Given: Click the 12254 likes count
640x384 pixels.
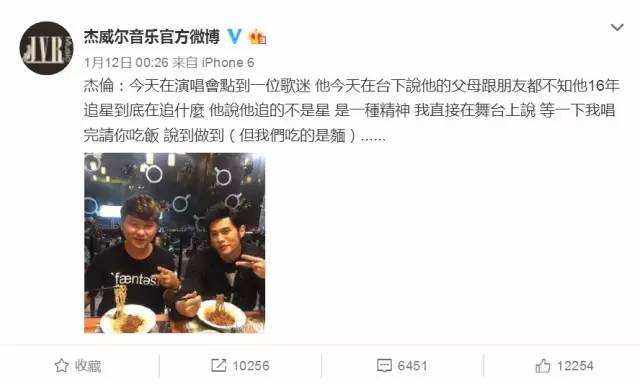Looking at the screenshot, I should coord(575,366).
